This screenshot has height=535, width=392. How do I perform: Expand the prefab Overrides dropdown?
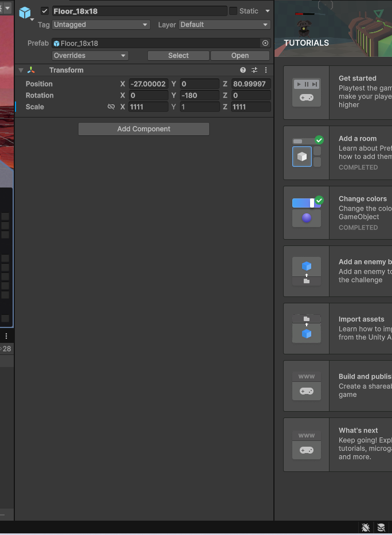point(90,56)
